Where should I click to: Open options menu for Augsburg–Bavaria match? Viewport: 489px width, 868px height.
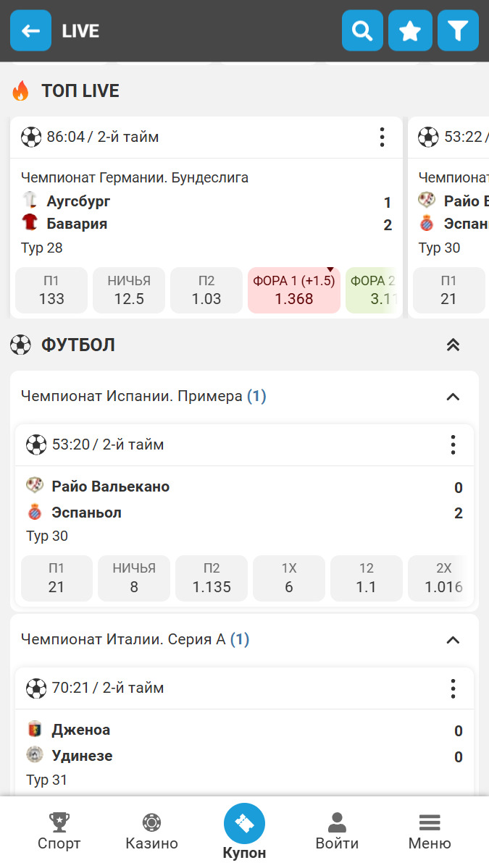click(x=382, y=137)
